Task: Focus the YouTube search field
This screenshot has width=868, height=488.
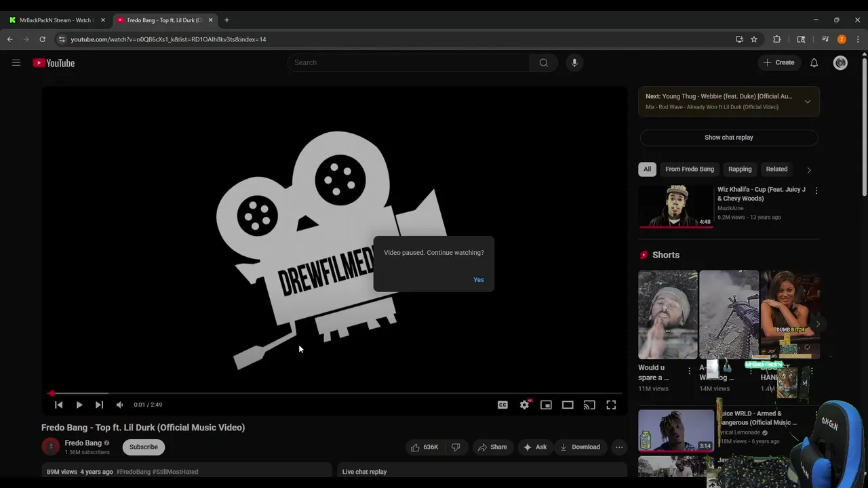Action: click(408, 62)
